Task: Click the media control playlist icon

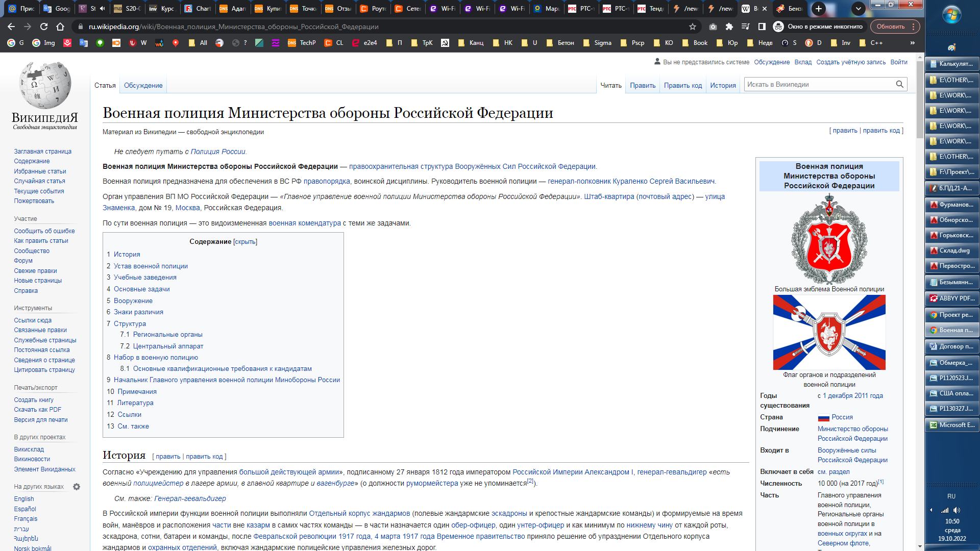Action: (745, 27)
